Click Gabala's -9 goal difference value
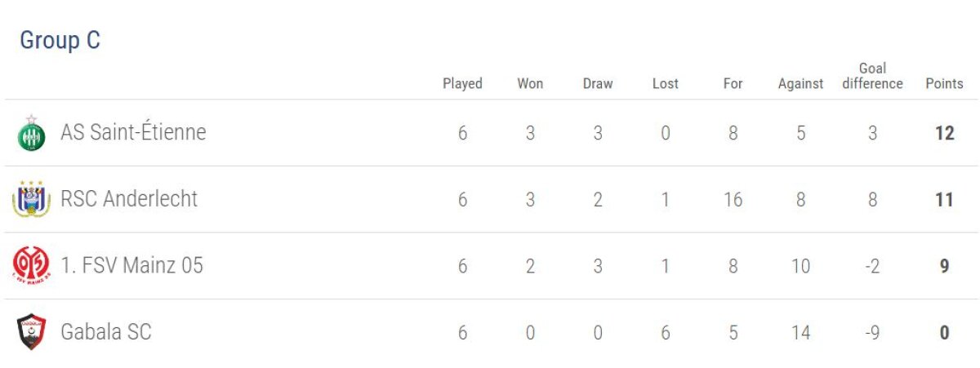980x368 pixels. coord(872,332)
